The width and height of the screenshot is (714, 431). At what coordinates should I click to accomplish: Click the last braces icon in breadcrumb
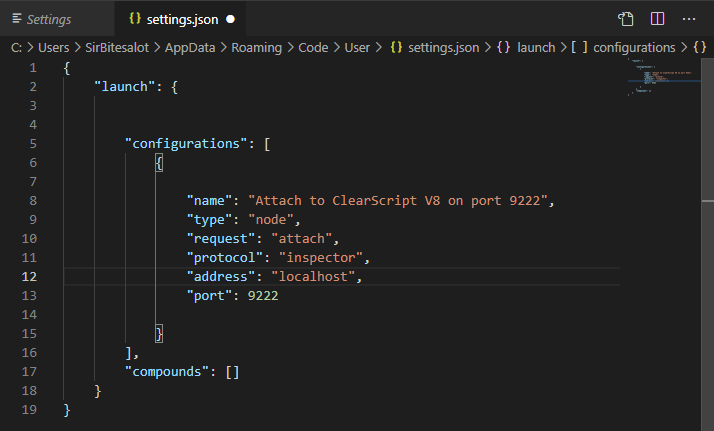coord(699,47)
